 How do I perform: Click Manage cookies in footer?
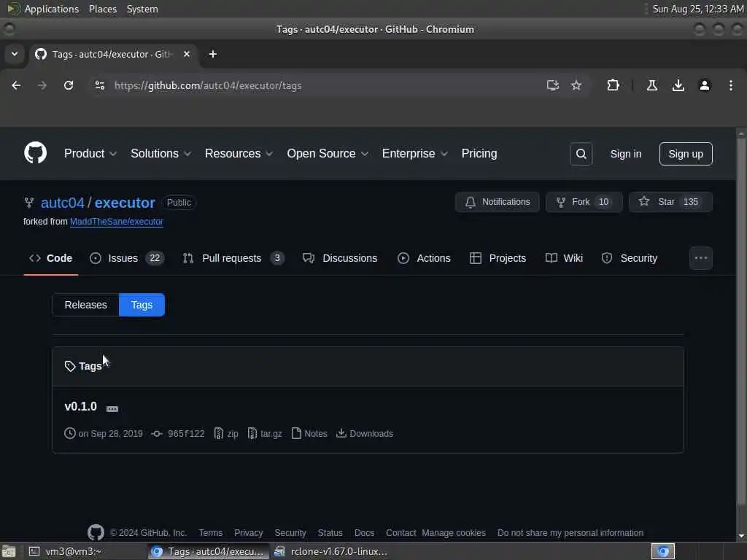click(454, 533)
